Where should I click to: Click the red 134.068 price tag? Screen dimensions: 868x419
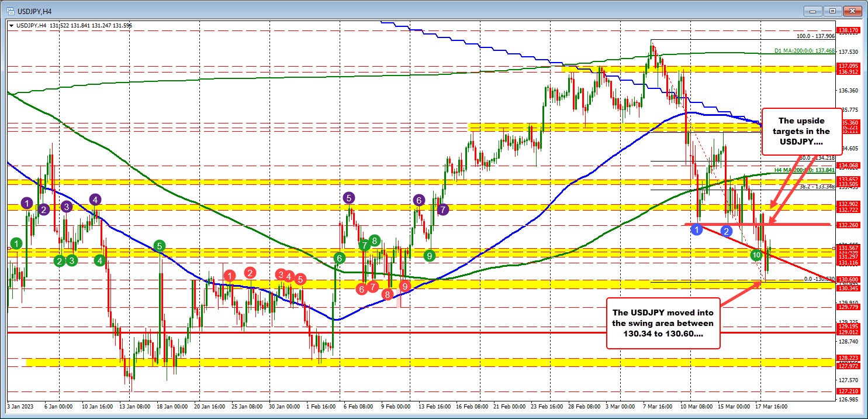coord(848,165)
